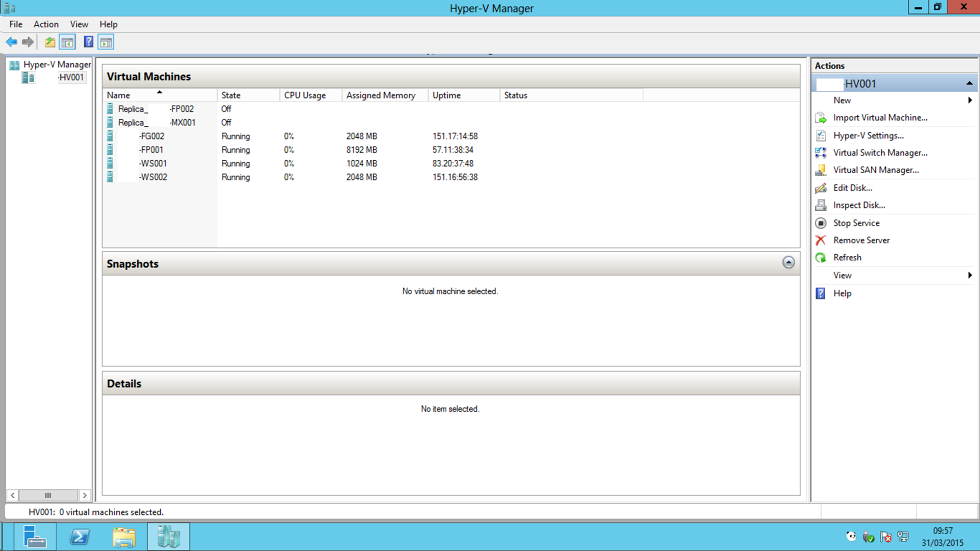Image resolution: width=980 pixels, height=551 pixels.
Task: Click the Action Center flag tray icon
Action: [x=886, y=536]
